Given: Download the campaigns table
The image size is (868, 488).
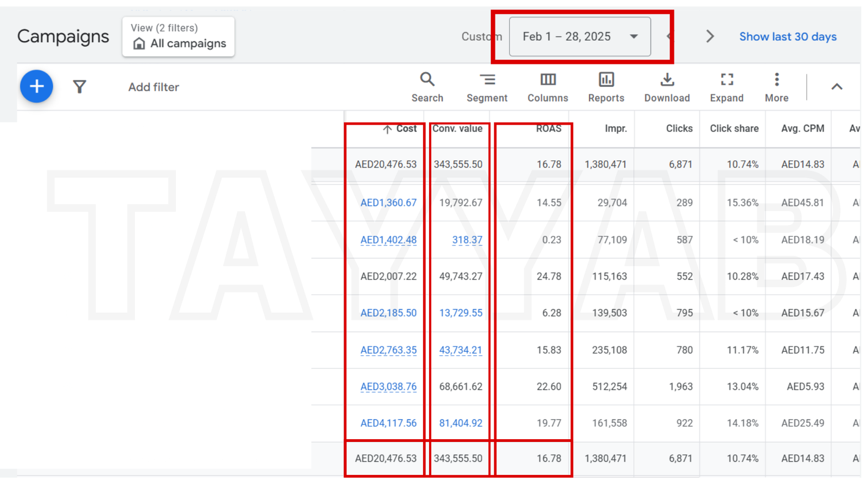Looking at the screenshot, I should (667, 87).
